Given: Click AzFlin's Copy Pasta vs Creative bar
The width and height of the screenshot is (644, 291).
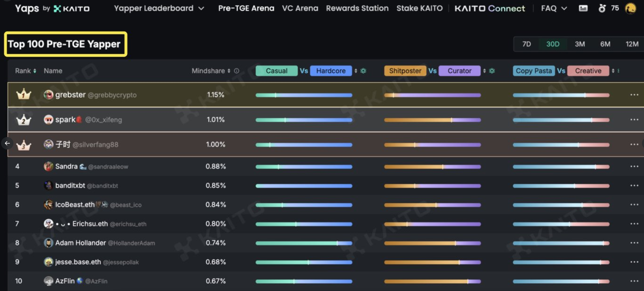Looking at the screenshot, I should (561, 281).
